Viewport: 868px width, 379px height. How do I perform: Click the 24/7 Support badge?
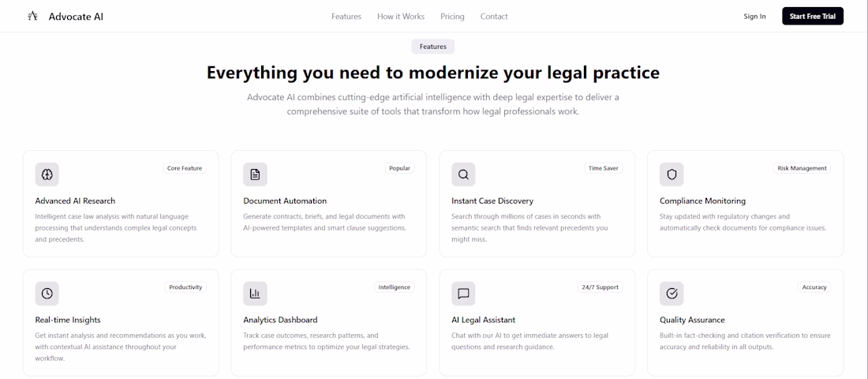[600, 287]
